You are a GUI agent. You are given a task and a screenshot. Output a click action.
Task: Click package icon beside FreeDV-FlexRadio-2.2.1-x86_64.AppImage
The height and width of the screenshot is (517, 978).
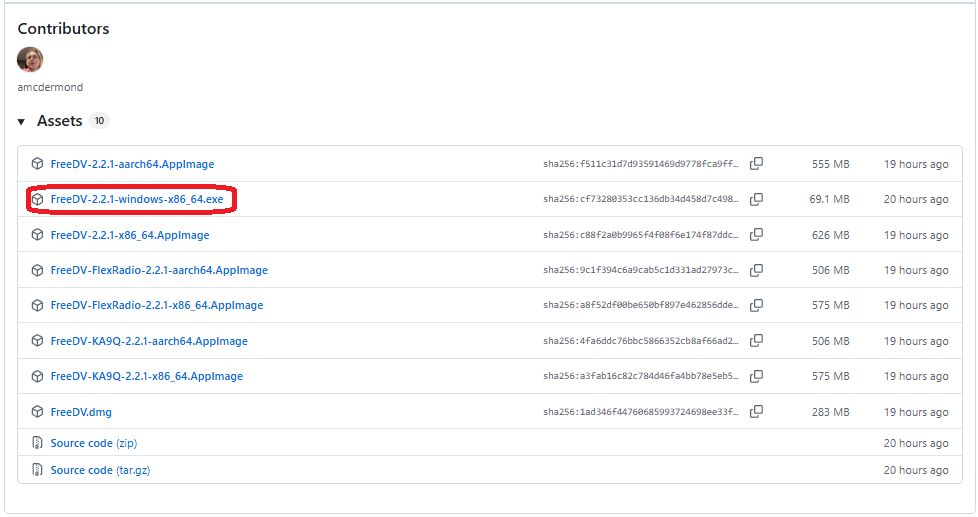(x=37, y=305)
